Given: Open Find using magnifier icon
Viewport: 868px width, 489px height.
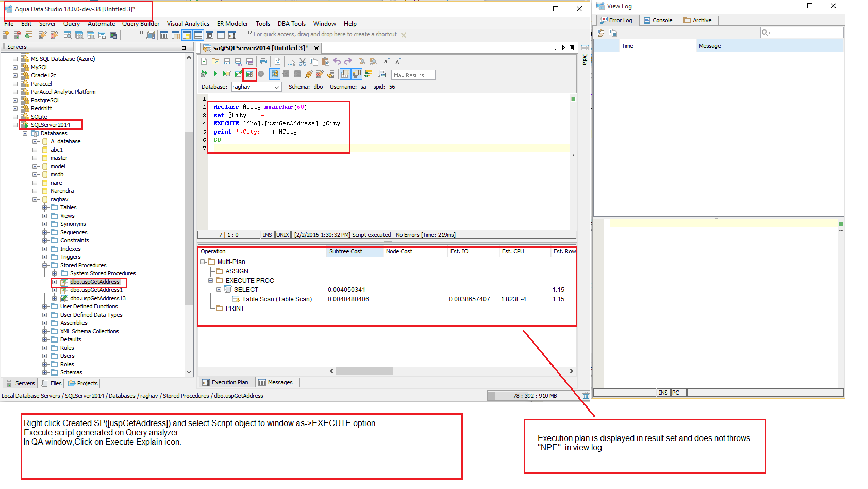Looking at the screenshot, I should coord(362,61).
